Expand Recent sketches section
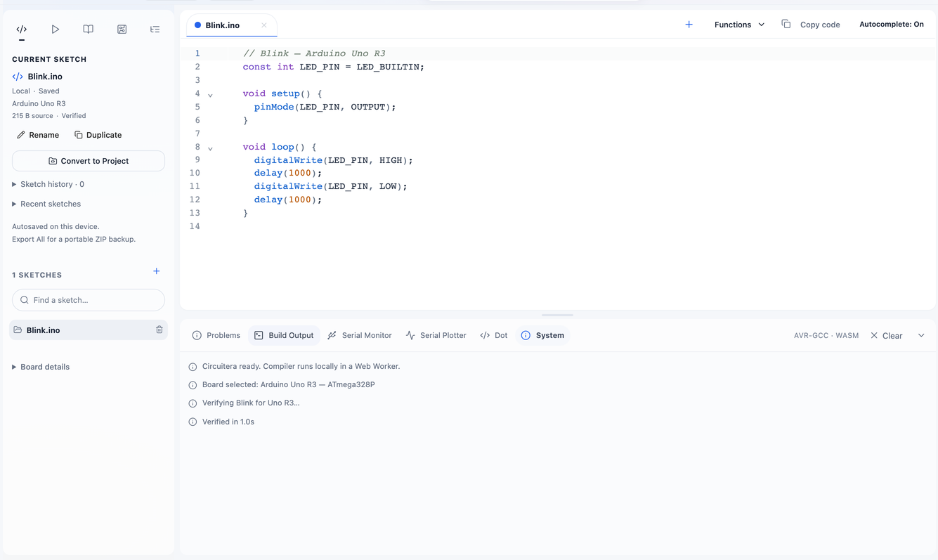The image size is (938, 560). [x=46, y=204]
